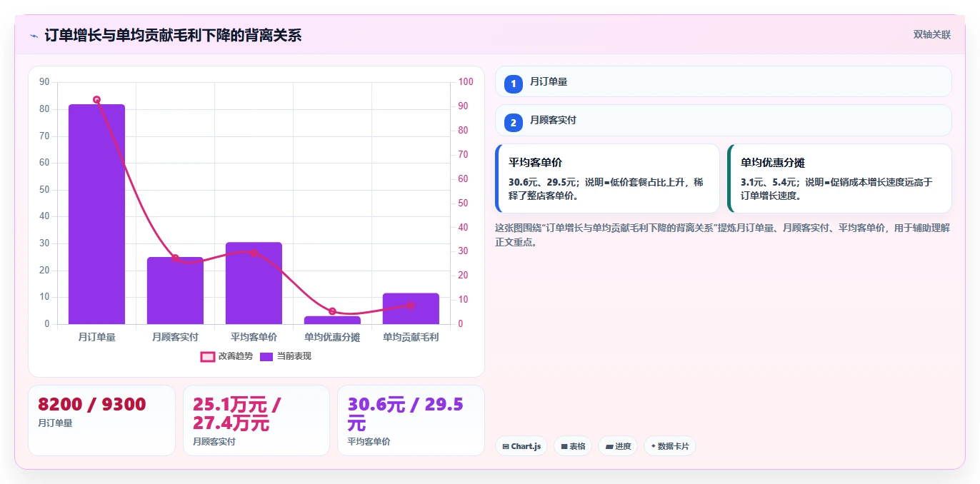
Task: Click the 30.6元 / 29.5元 stat card
Action: (x=411, y=420)
